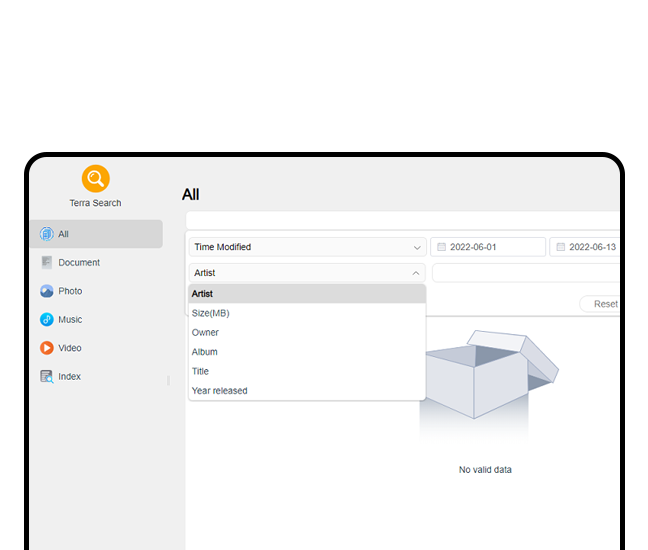
Task: Click the filter value field beside Artist
Action: point(525,273)
